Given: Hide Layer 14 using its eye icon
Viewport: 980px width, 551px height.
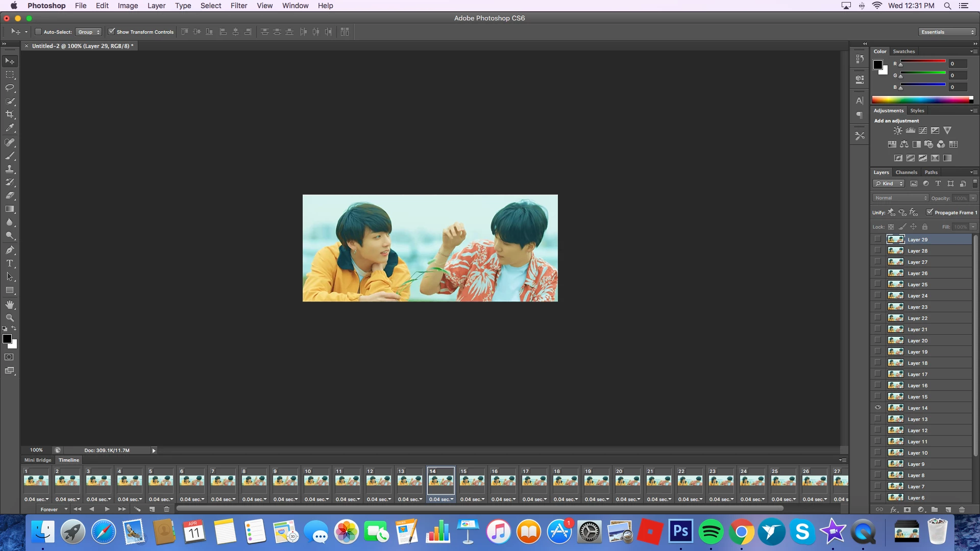Looking at the screenshot, I should click(878, 408).
